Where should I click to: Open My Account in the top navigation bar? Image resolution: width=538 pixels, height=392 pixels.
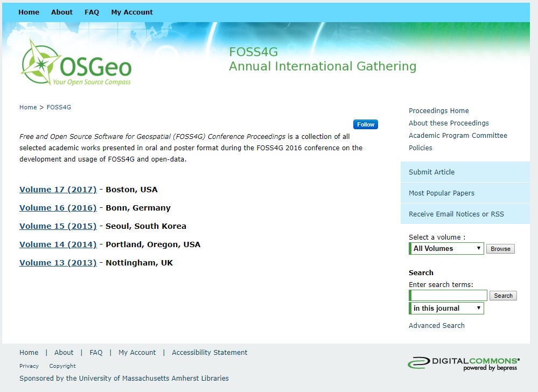132,12
